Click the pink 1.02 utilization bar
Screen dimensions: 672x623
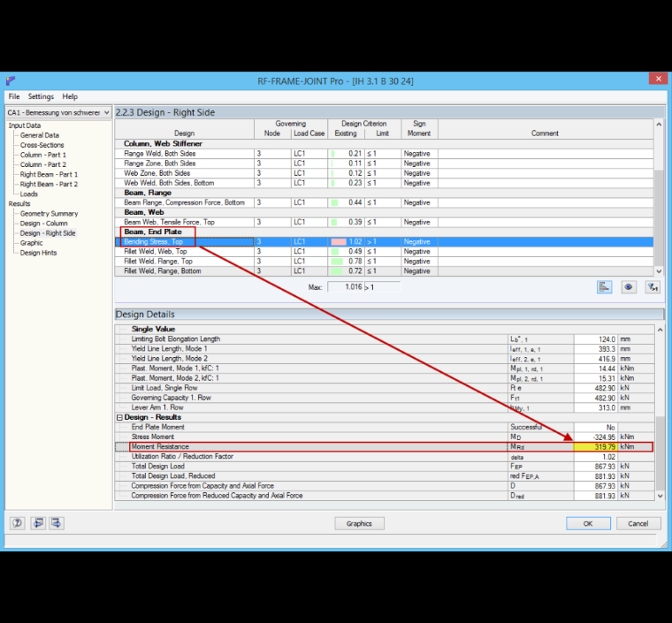pos(338,241)
